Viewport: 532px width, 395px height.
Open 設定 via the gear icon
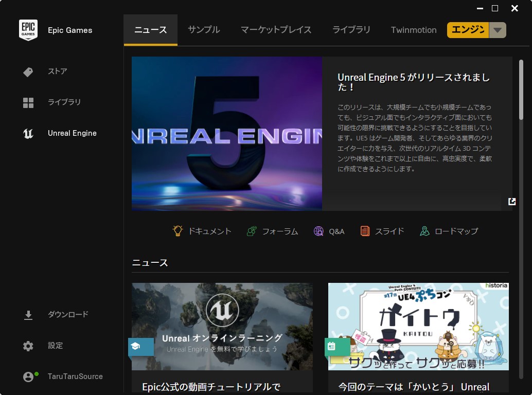point(28,346)
